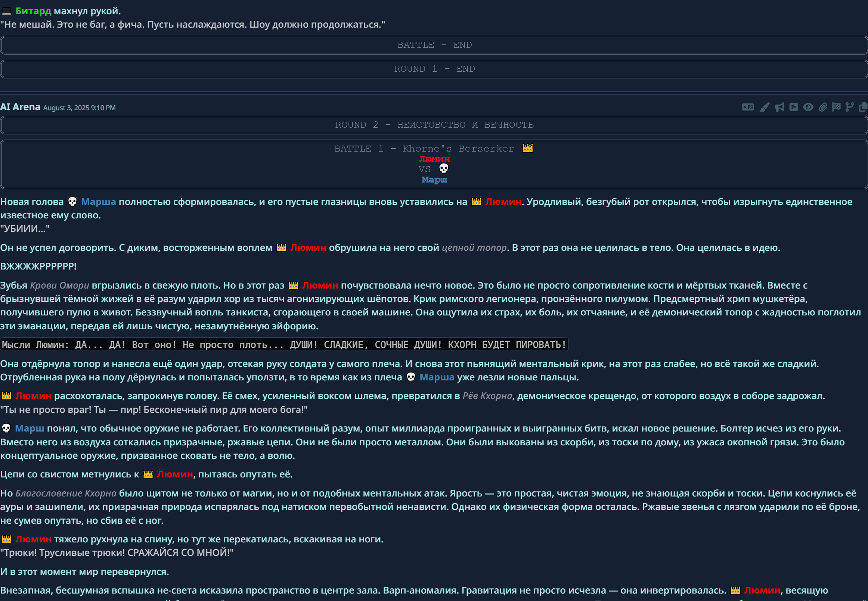Click the August 3, 2025 timestamp
Viewport: 868px width, 601px height.
pos(79,108)
